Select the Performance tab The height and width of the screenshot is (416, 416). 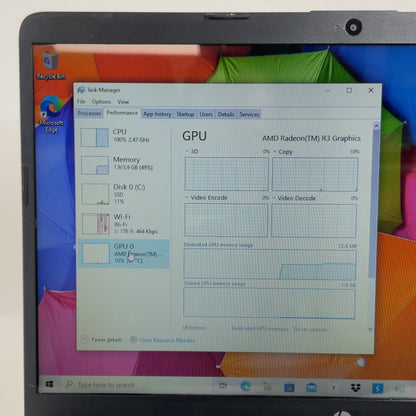pyautogui.click(x=122, y=113)
